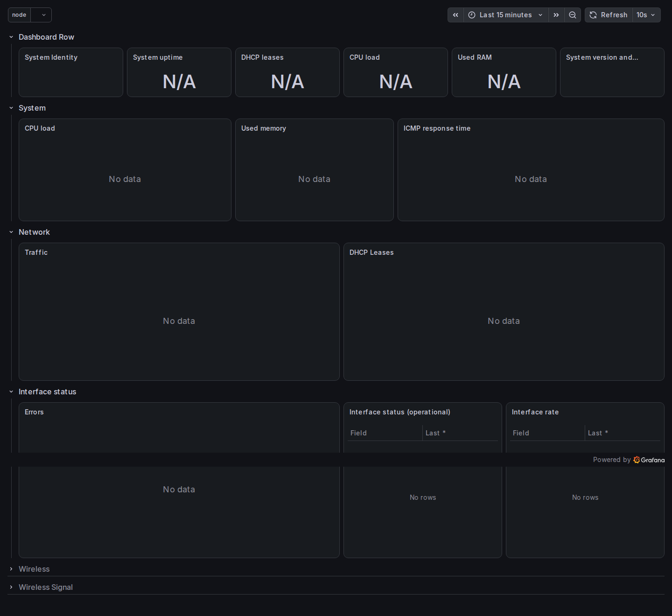Click the ICMP response time panel title
This screenshot has height=616, width=672.
point(437,128)
